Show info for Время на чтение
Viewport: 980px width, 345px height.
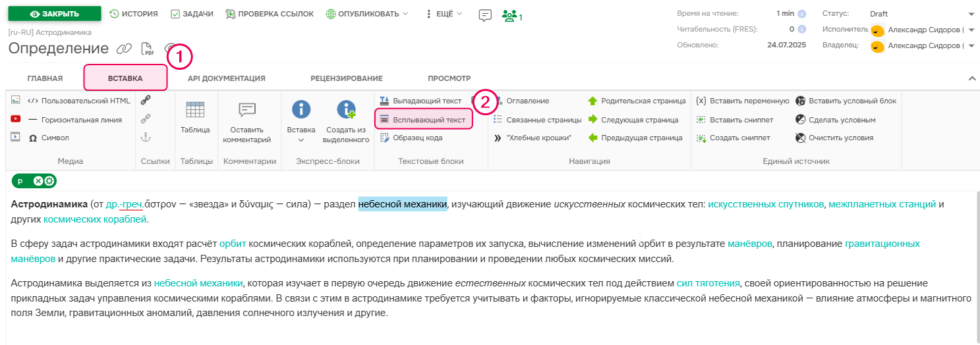(802, 13)
